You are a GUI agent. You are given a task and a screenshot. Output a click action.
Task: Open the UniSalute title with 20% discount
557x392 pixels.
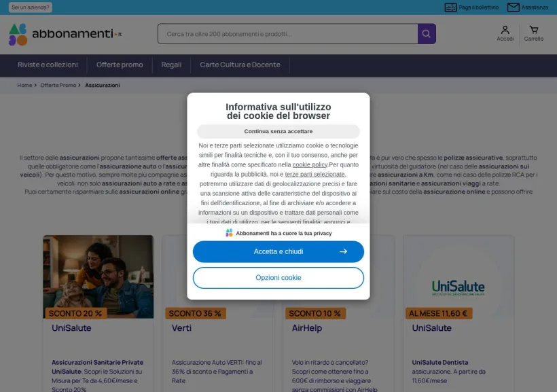point(71,327)
